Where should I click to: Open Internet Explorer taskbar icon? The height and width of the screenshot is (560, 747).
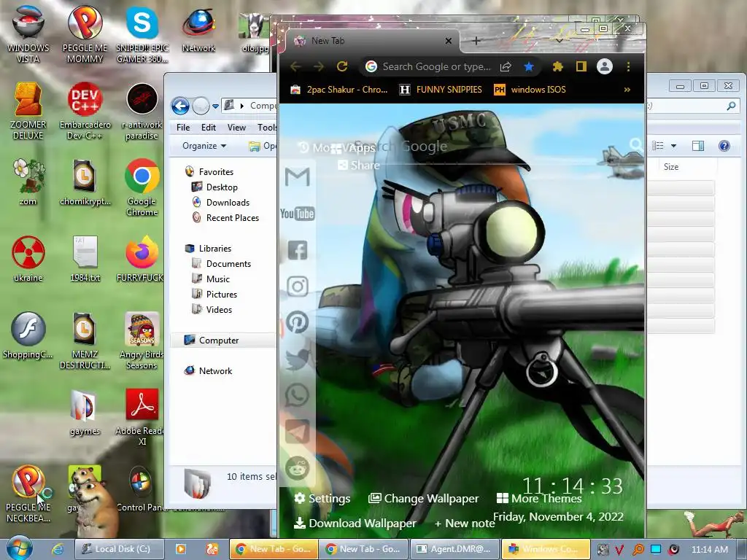point(58,549)
